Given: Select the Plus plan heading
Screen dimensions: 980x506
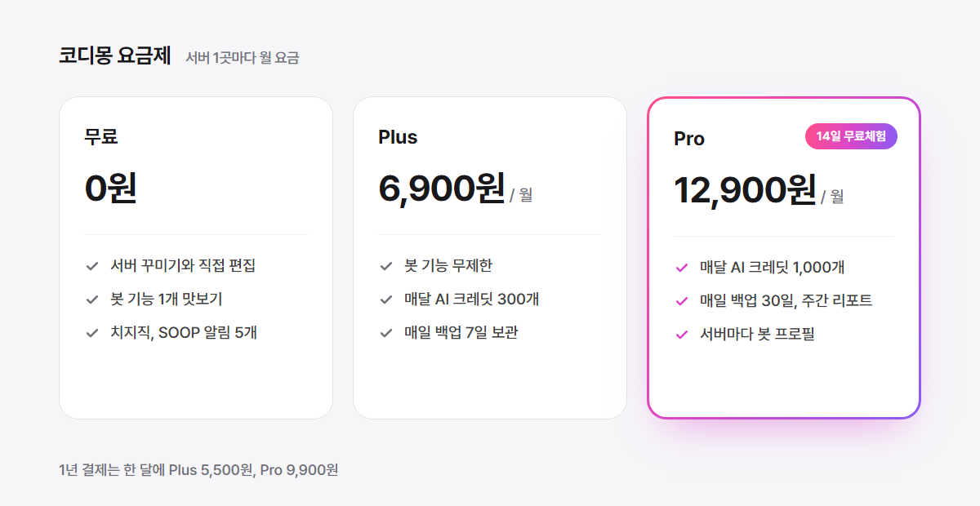Looking at the screenshot, I should [x=398, y=137].
